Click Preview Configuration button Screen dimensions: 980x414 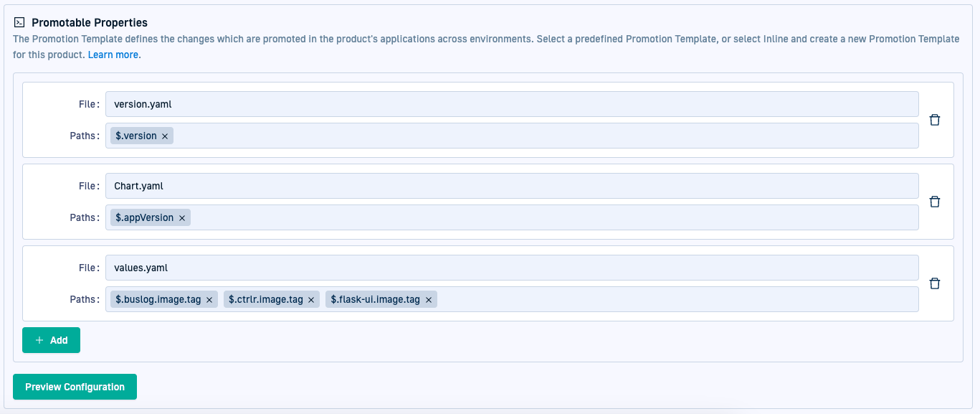[x=75, y=387]
